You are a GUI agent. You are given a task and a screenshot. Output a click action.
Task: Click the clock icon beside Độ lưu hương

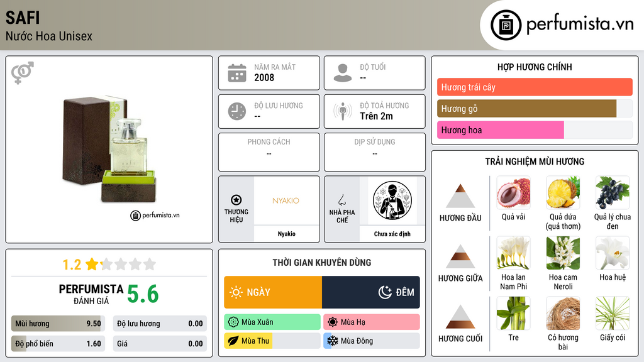237,111
